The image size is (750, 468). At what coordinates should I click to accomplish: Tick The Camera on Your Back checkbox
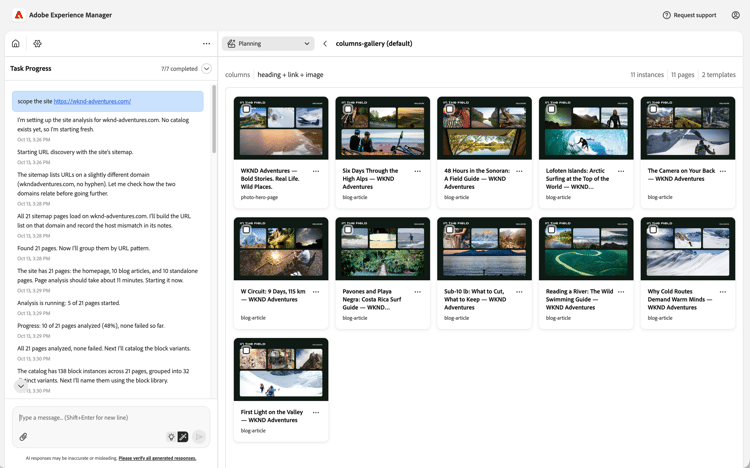click(653, 109)
